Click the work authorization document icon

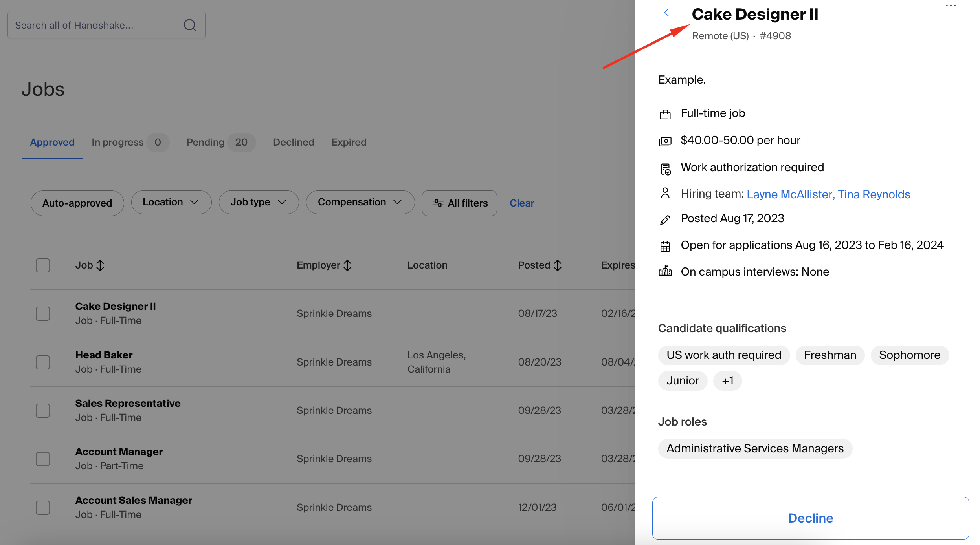point(665,169)
